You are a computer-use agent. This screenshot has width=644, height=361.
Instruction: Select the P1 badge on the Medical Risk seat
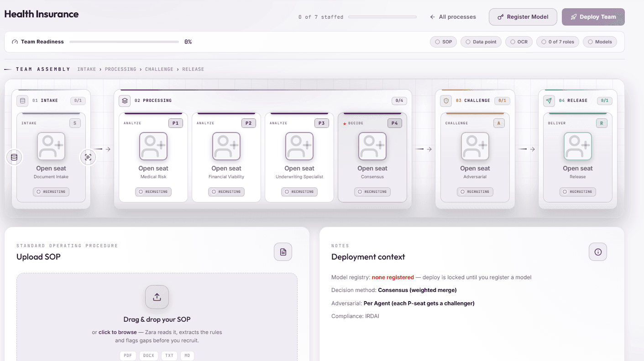point(176,123)
